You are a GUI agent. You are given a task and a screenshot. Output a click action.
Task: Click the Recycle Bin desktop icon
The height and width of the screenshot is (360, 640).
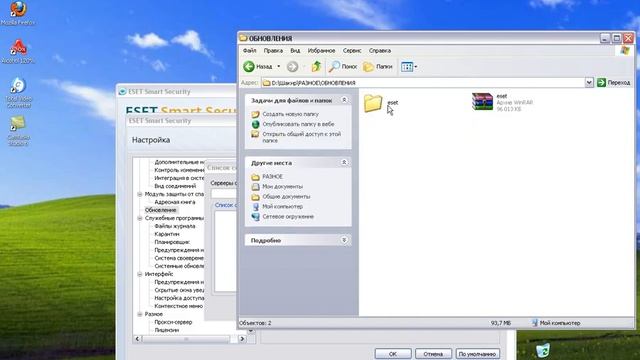click(542, 350)
